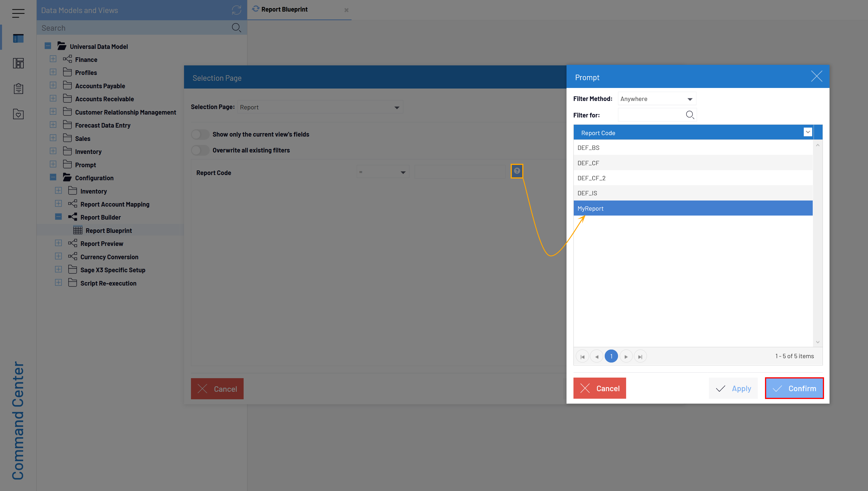Open Report Code column header menu arrow
868x491 pixels.
click(x=808, y=132)
